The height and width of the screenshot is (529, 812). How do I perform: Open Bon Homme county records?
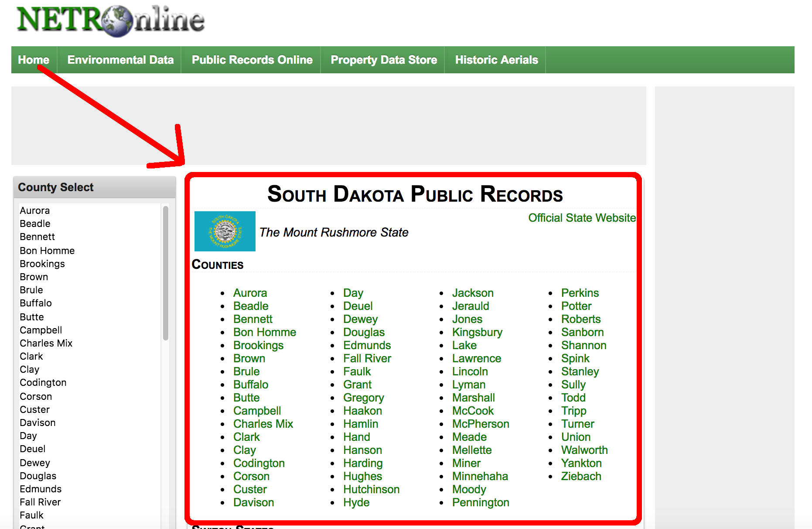264,332
